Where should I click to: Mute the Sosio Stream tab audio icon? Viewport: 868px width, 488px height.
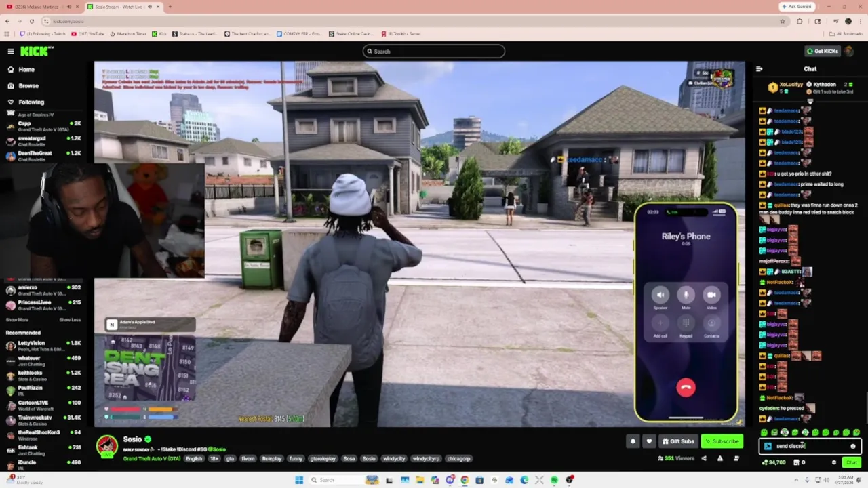(150, 7)
